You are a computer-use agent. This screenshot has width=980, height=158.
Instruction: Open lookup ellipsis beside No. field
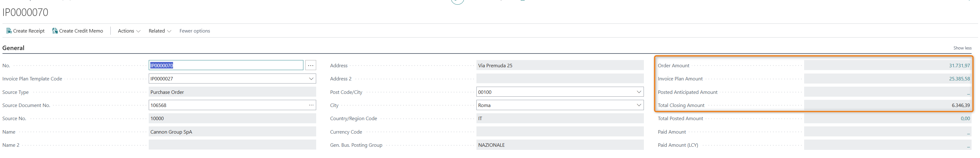click(x=311, y=66)
